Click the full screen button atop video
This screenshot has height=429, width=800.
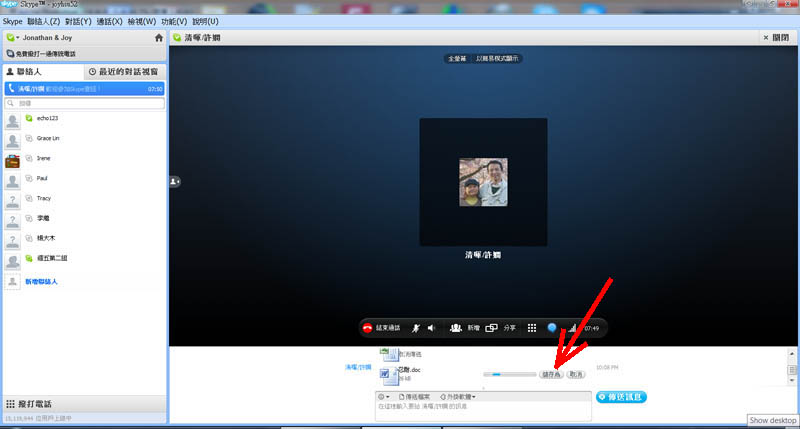point(457,59)
